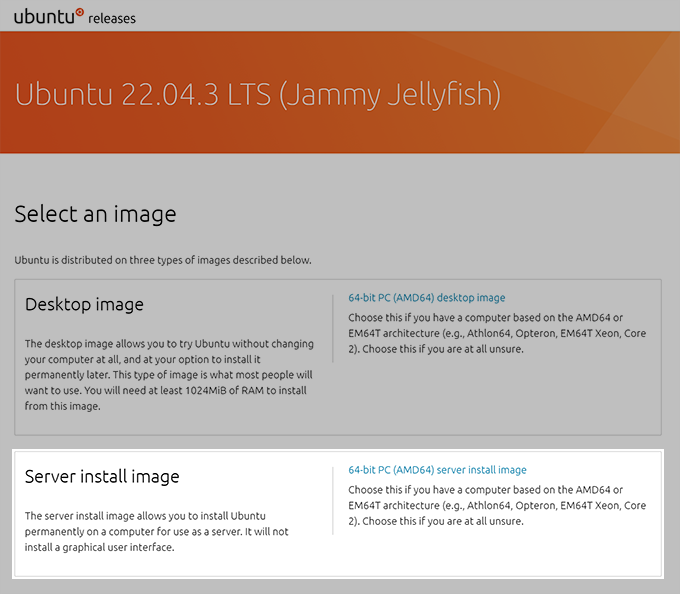The image size is (680, 594).
Task: Open the 64-bit PC (AMD64) server install image link
Action: [x=437, y=470]
